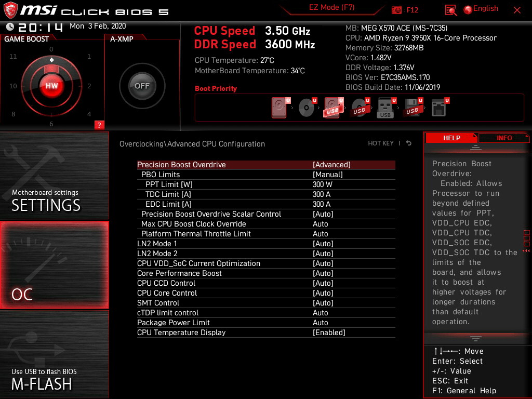Open the OC overclocking section

pos(54,265)
